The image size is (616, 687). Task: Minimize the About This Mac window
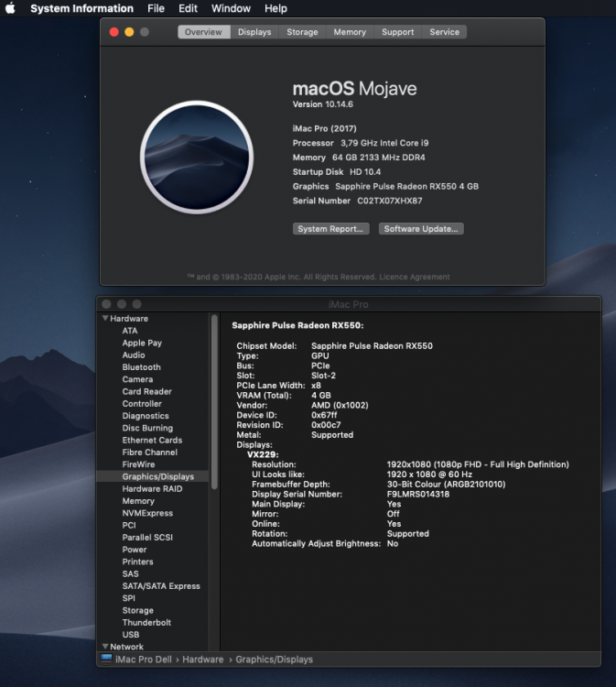(129, 32)
